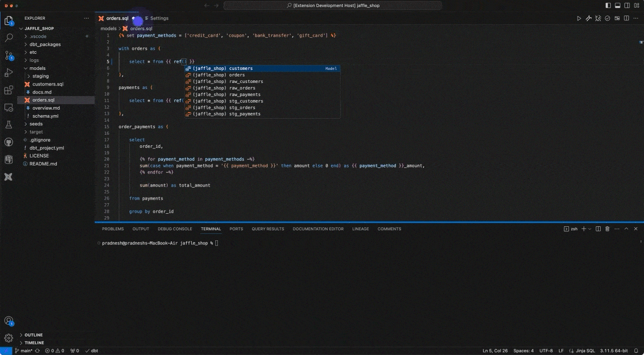The height and width of the screenshot is (355, 644).
Task: Switch to the LINEAGE panel tab
Action: pos(360,229)
